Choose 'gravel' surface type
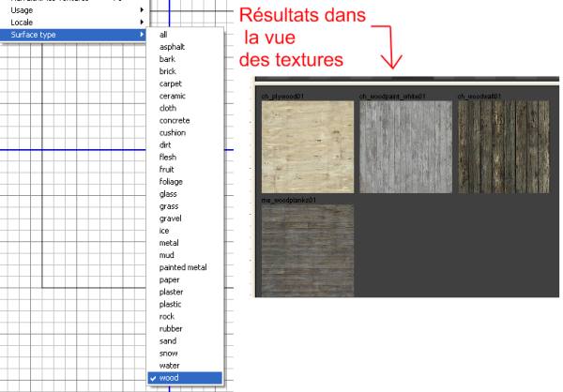This screenshot has height=392, width=563. [x=185, y=219]
